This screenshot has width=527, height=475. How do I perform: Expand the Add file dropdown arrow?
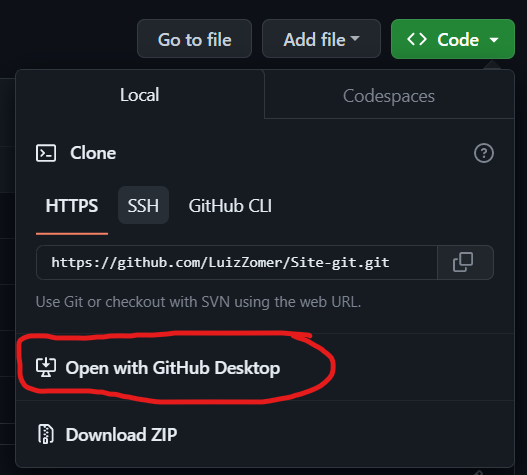[355, 38]
